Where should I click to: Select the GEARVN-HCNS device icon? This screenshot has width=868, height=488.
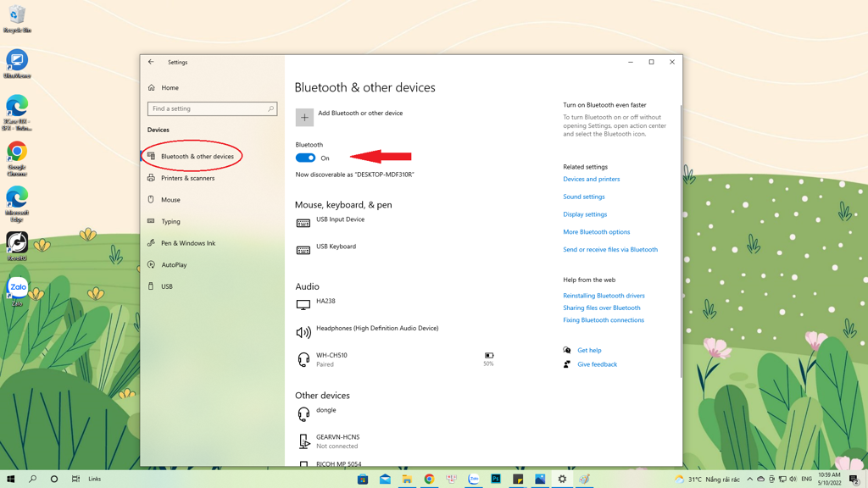point(303,441)
